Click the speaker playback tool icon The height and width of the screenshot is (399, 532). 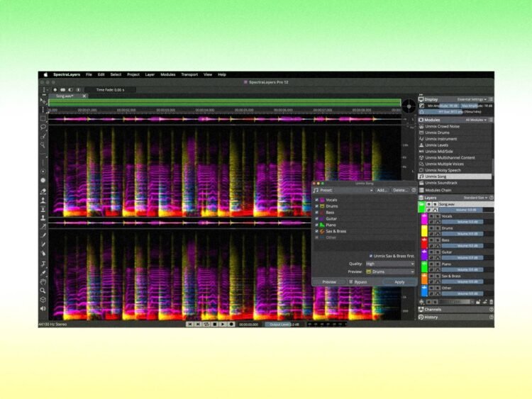tap(43, 309)
